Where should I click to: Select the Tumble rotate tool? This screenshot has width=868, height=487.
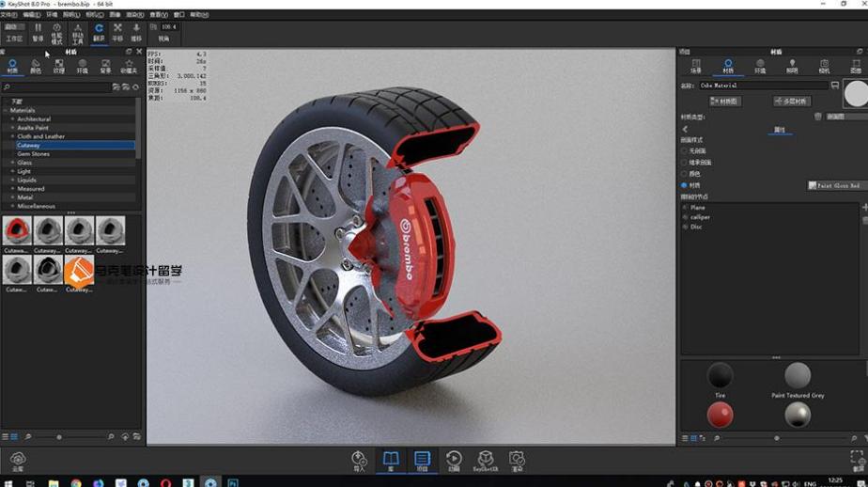point(98,33)
